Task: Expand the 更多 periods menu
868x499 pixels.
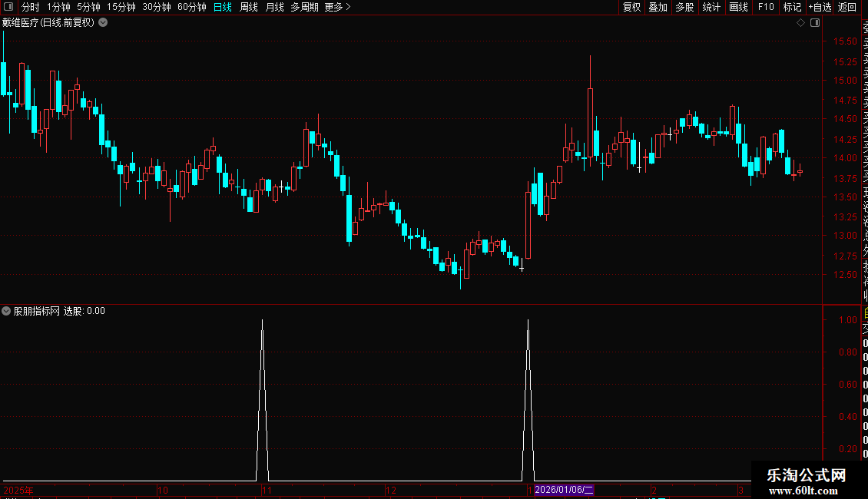Action: [338, 7]
